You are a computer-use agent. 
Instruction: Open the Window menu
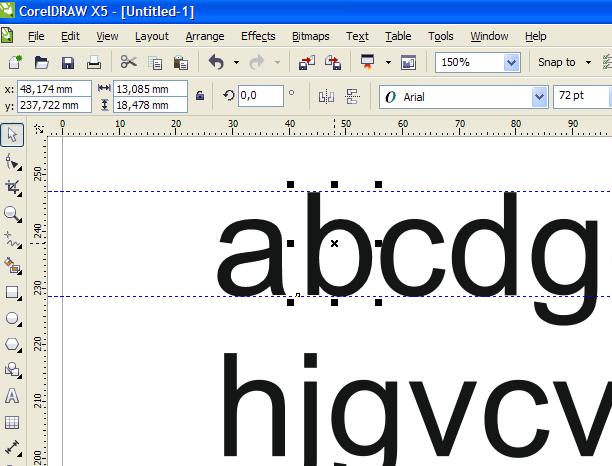click(489, 36)
